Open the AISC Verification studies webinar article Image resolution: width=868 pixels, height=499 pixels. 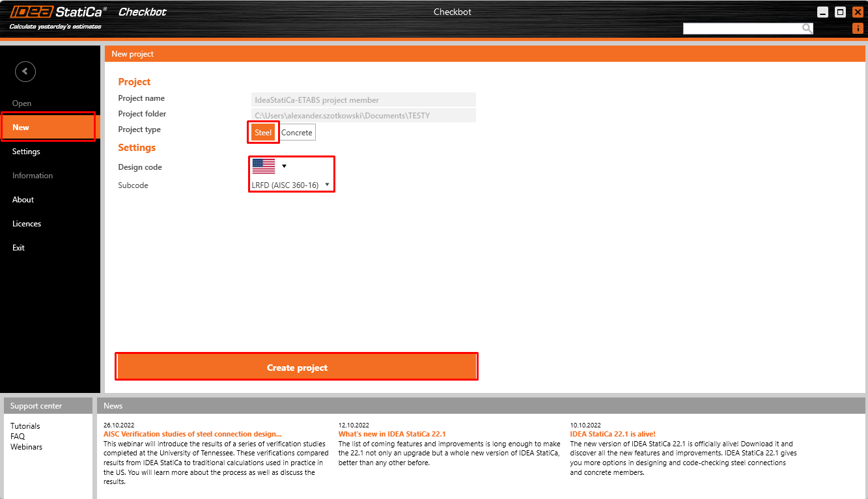tap(191, 433)
